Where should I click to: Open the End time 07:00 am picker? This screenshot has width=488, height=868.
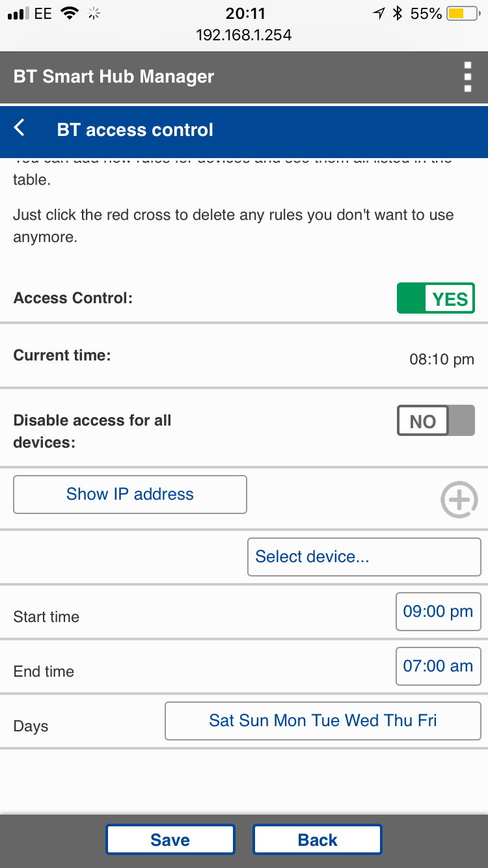(x=438, y=666)
